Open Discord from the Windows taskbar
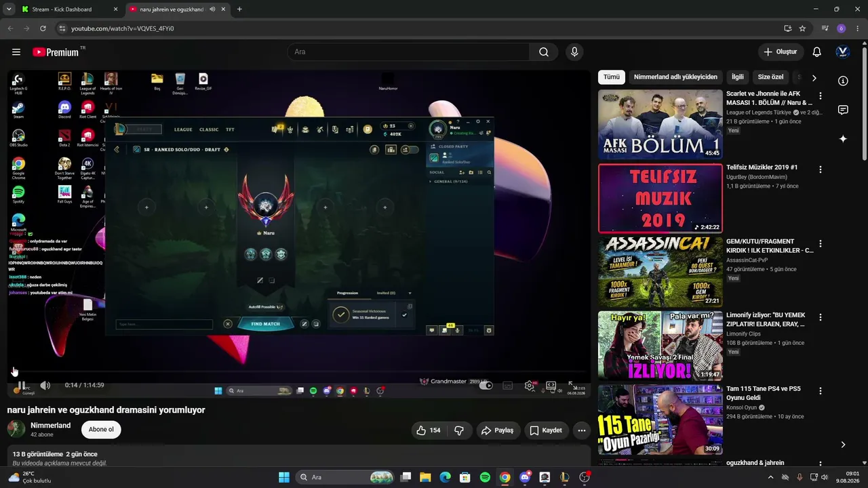 (524, 477)
